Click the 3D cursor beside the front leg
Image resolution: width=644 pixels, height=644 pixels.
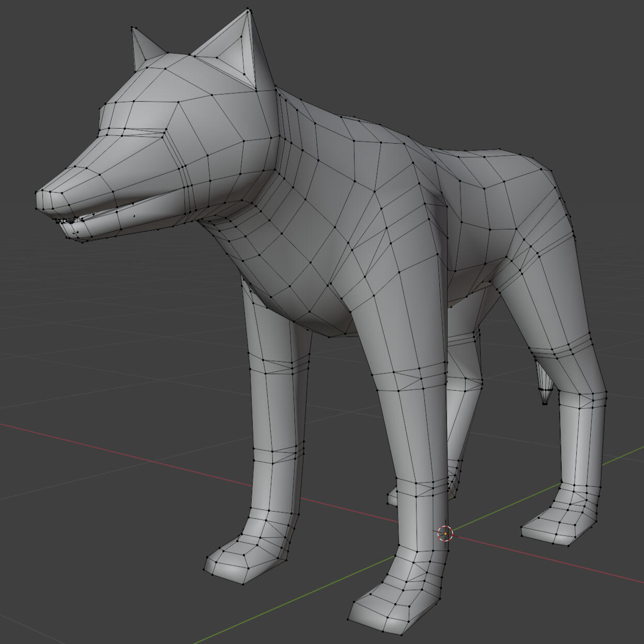(445, 533)
